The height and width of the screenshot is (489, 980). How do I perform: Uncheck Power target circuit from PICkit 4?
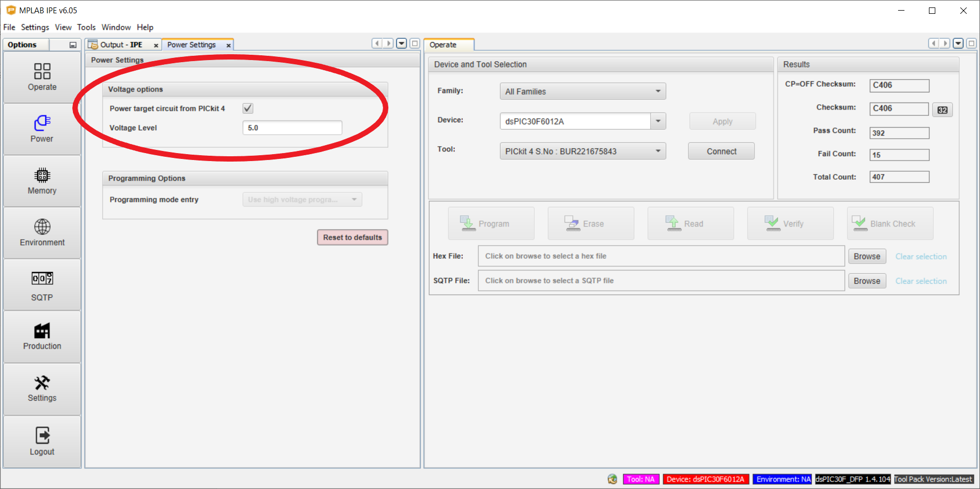248,108
